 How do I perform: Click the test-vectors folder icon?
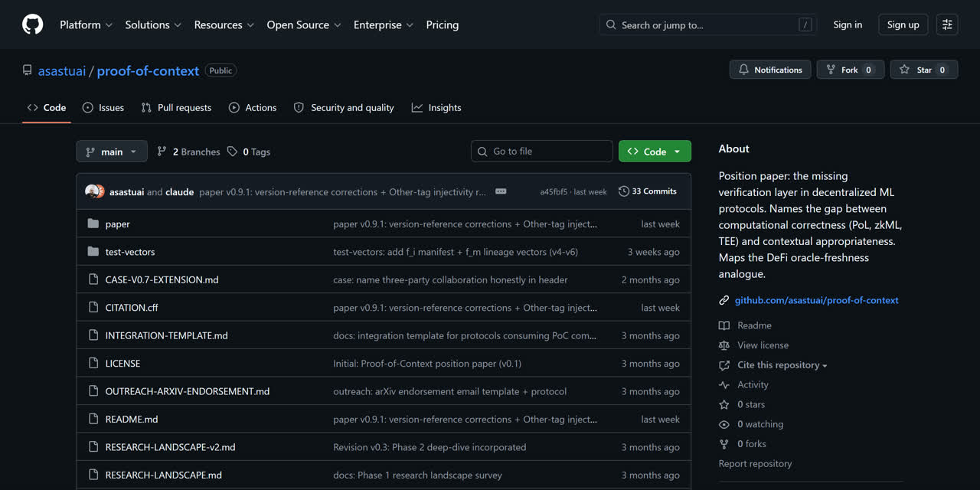tap(93, 251)
